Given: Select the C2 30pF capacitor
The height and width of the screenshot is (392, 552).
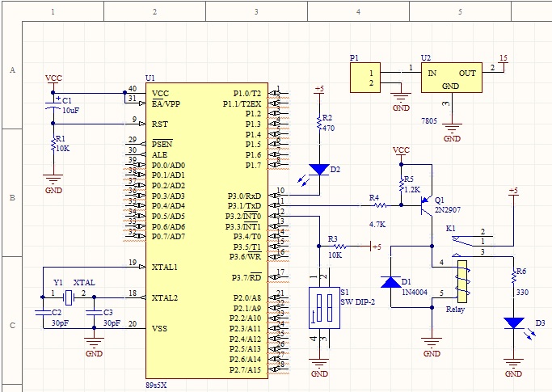Looking at the screenshot, I should pos(43,310).
